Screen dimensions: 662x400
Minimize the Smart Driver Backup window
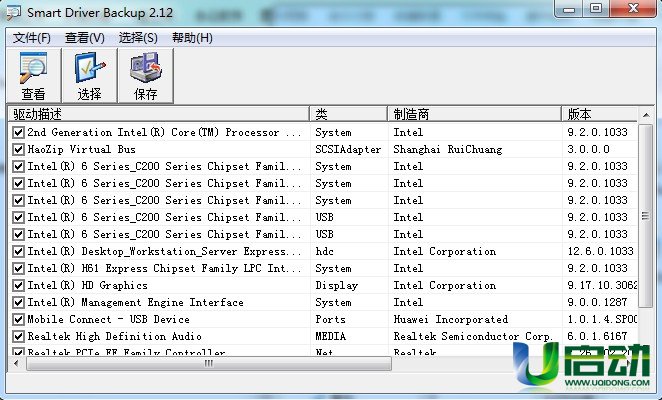(569, 8)
